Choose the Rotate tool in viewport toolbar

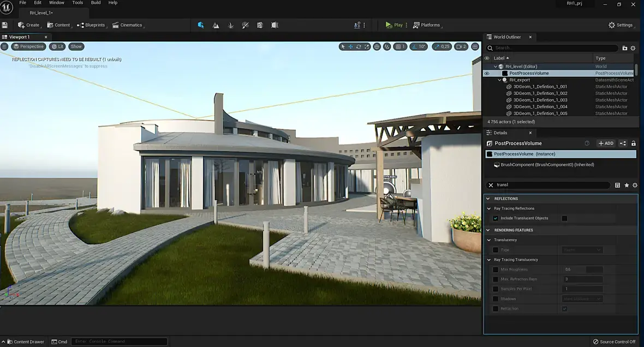pos(359,46)
